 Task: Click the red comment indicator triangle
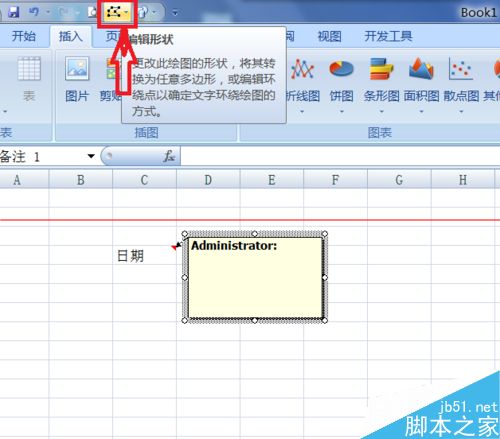(174, 247)
